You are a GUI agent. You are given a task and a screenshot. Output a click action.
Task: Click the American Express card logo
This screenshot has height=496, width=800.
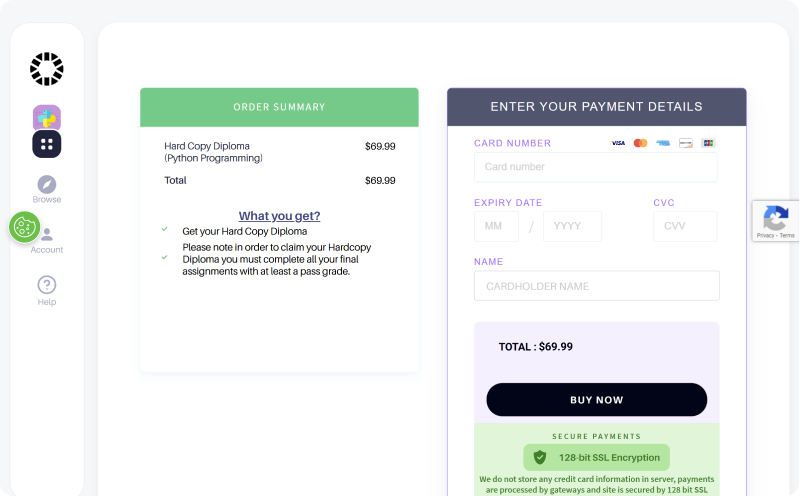663,143
